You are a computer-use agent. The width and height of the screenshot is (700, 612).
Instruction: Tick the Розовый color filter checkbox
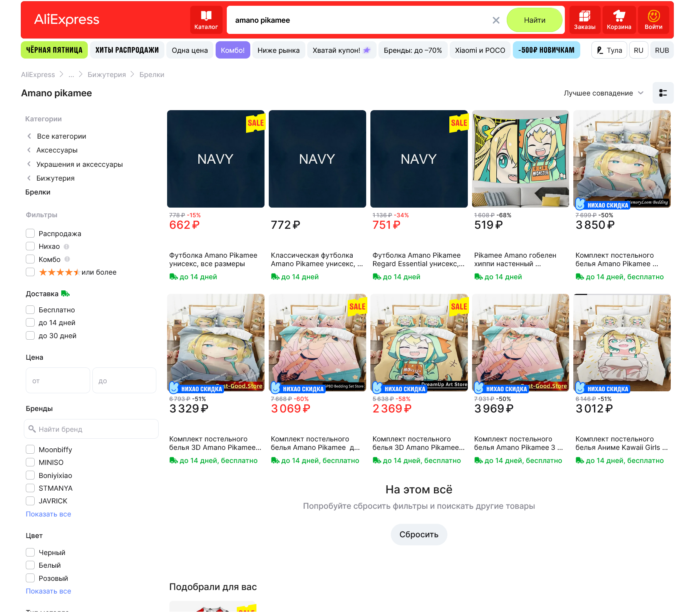pos(30,578)
